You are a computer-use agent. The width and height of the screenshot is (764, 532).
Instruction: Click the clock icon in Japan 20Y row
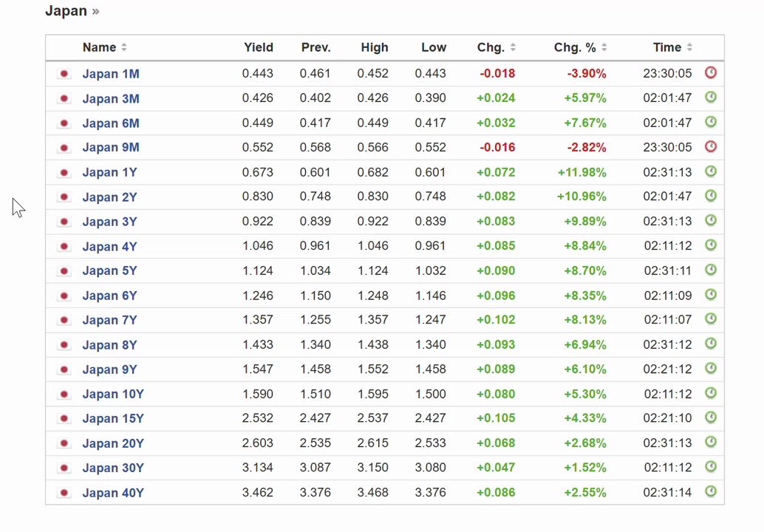coord(711,442)
